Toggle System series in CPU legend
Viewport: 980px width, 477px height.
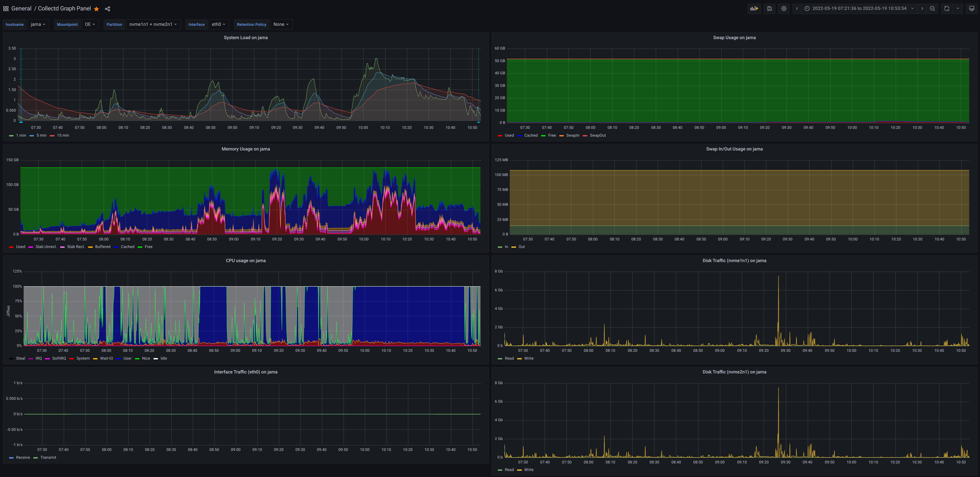[83, 359]
